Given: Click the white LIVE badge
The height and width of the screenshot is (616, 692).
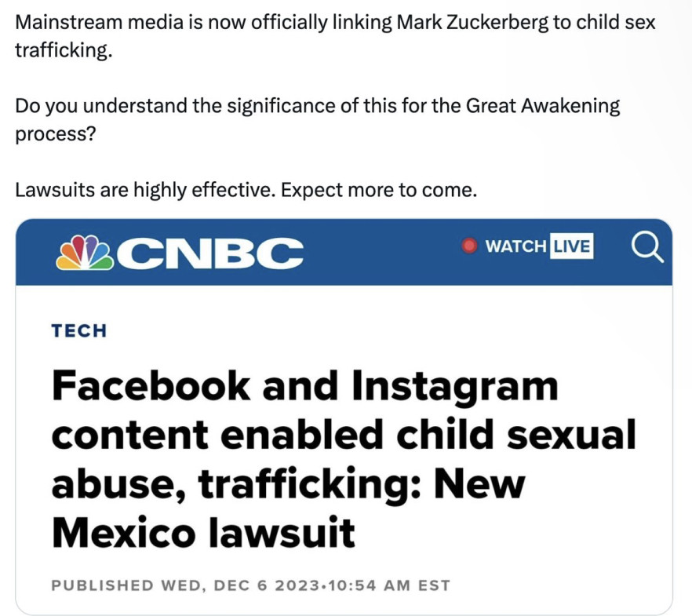Looking at the screenshot, I should [570, 246].
